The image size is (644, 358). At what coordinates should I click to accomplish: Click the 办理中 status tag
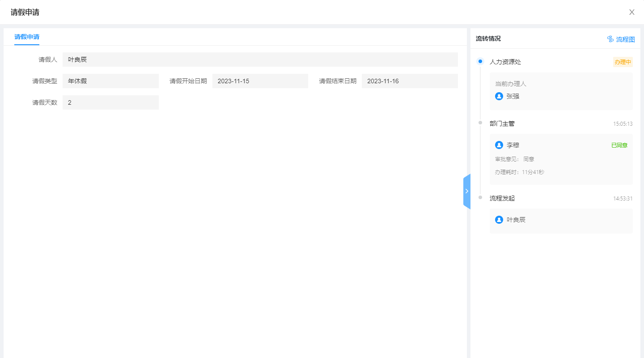click(623, 62)
